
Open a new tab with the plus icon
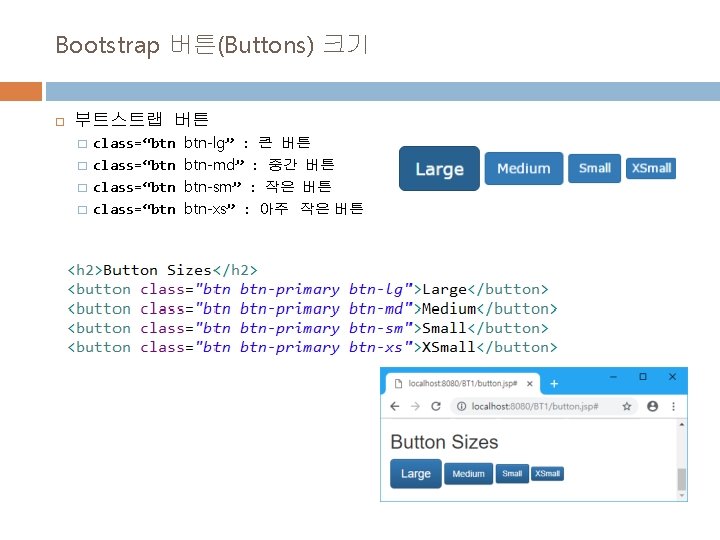(x=554, y=383)
